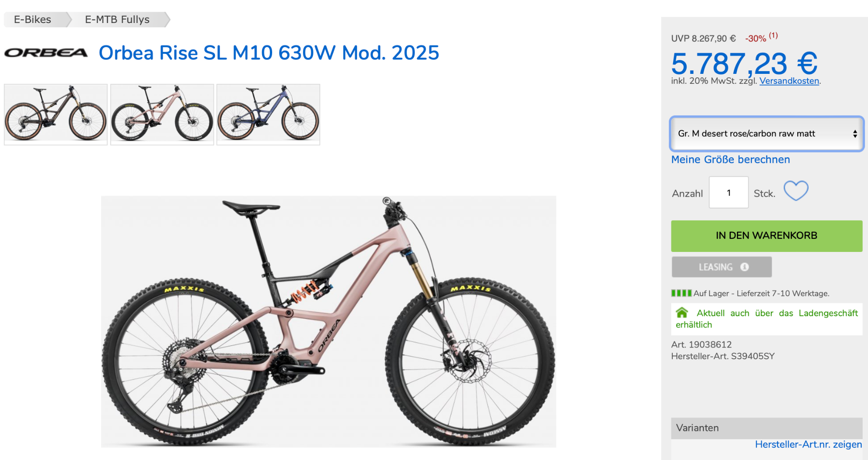Click the LEASING button
The height and width of the screenshot is (460, 868).
[722, 267]
